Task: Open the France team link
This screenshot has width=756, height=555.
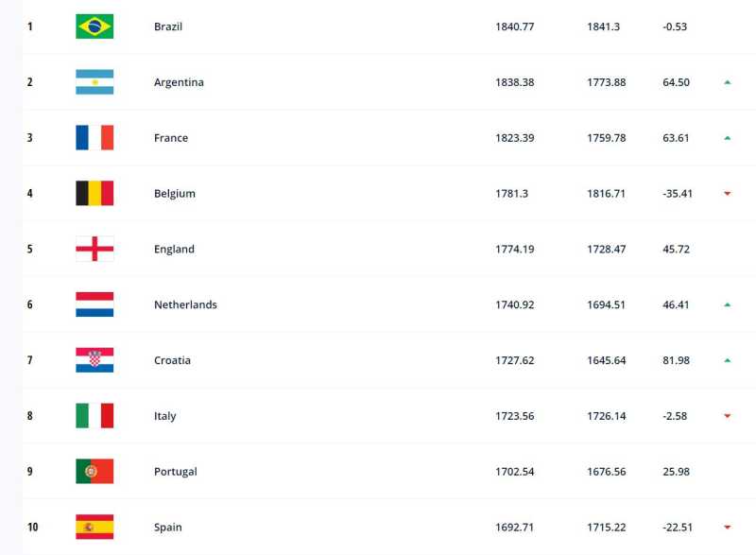Action: tap(171, 138)
